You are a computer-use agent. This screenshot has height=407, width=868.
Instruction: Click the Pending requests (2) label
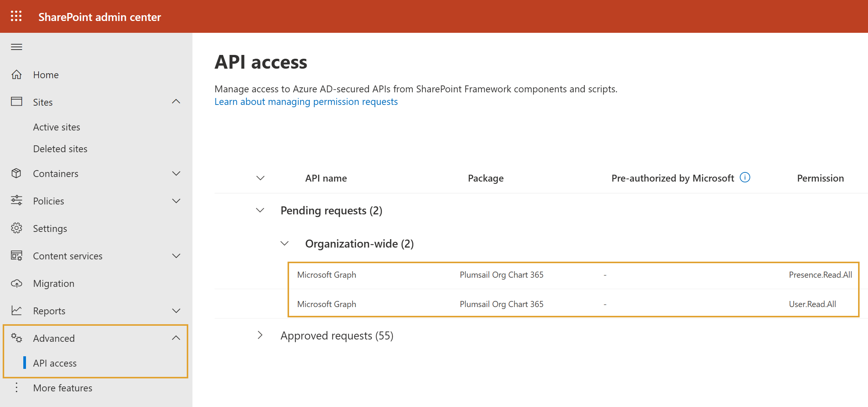331,211
